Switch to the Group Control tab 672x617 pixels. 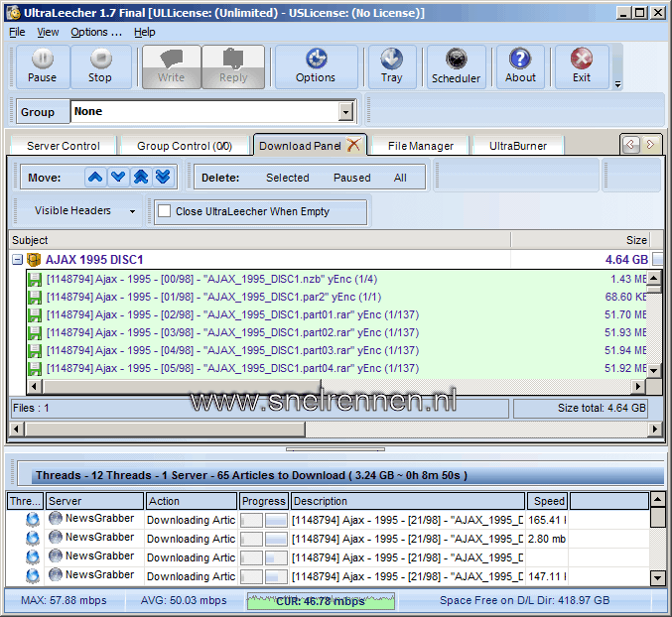pos(185,146)
